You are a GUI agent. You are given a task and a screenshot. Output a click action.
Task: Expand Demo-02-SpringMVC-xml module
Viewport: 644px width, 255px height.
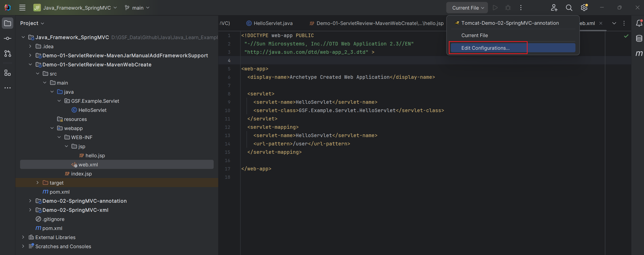click(30, 210)
